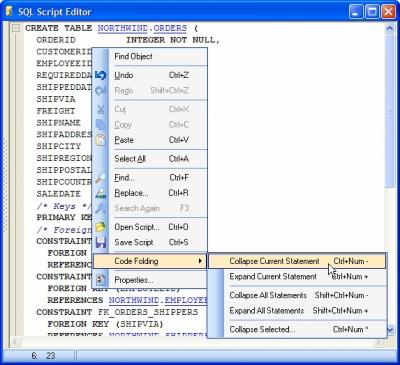Minimize the SQL Script Editor window
Viewport: 400px width, 365px height.
coord(356,12)
